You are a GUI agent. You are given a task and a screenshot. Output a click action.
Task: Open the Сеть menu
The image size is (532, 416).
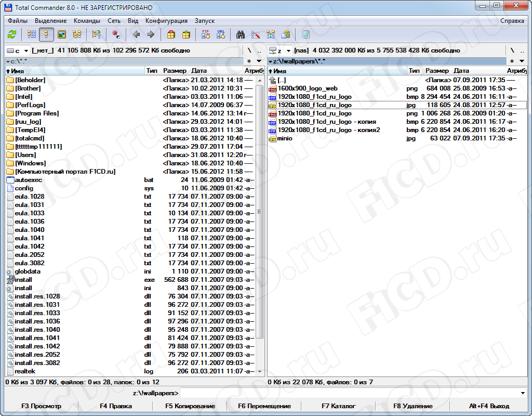[114, 21]
